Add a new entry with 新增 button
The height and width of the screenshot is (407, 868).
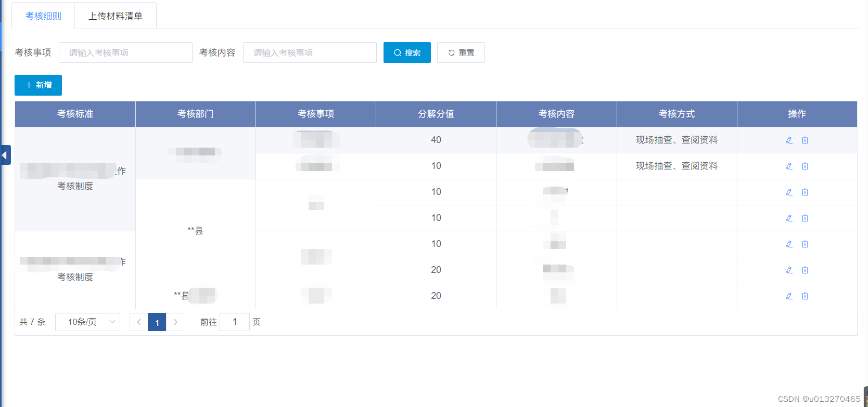(x=38, y=85)
